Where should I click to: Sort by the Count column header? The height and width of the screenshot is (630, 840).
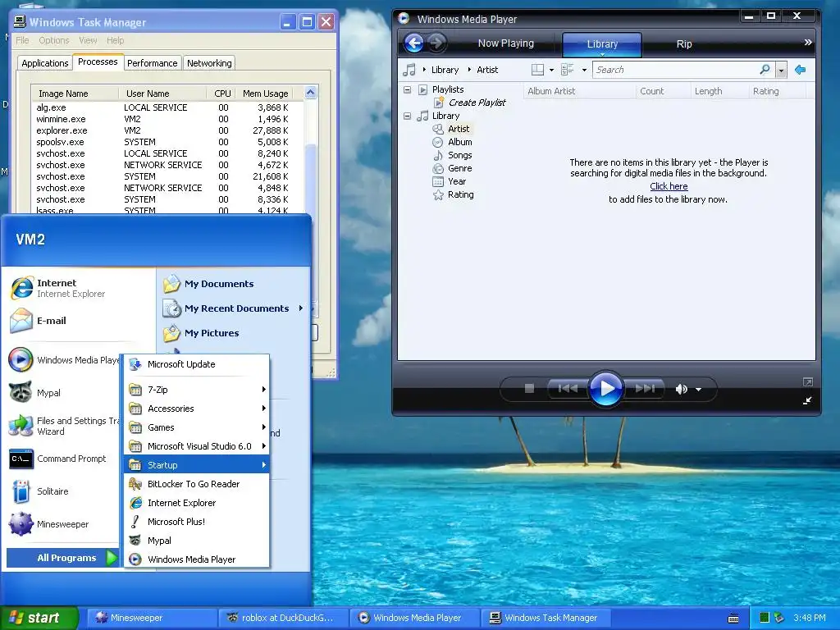coord(663,91)
